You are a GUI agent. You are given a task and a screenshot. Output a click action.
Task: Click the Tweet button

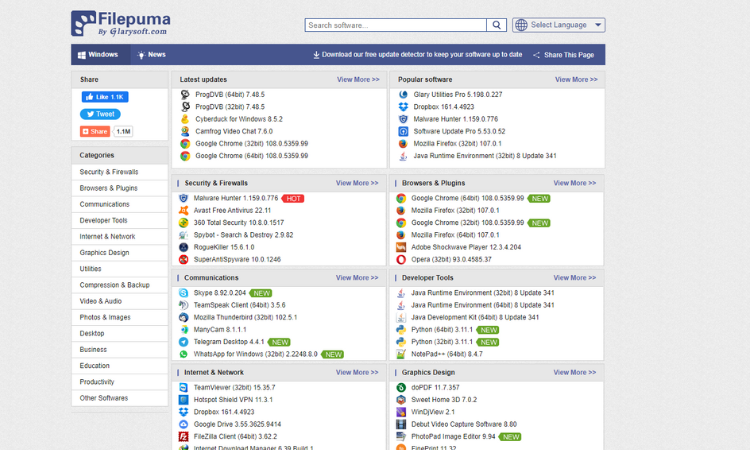tap(100, 114)
